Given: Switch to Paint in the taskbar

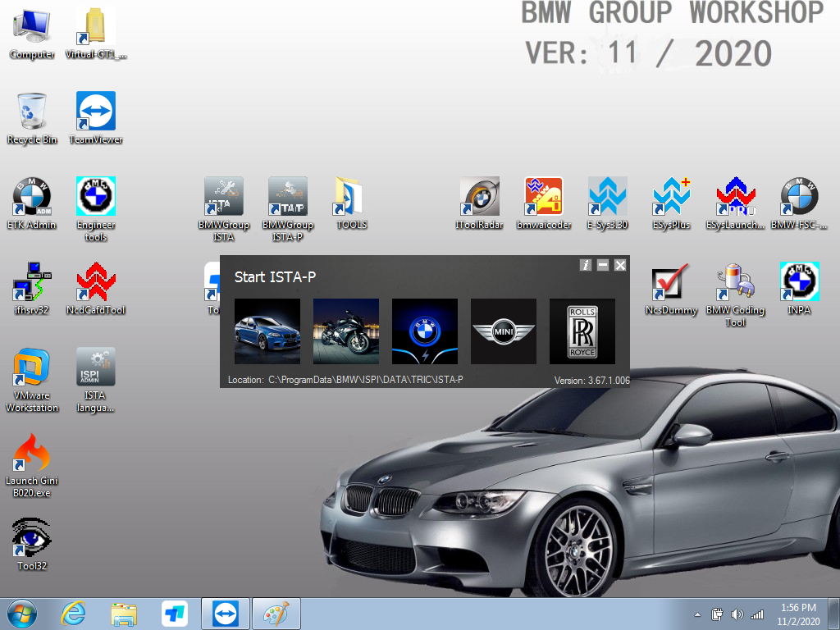Looking at the screenshot, I should (x=276, y=614).
